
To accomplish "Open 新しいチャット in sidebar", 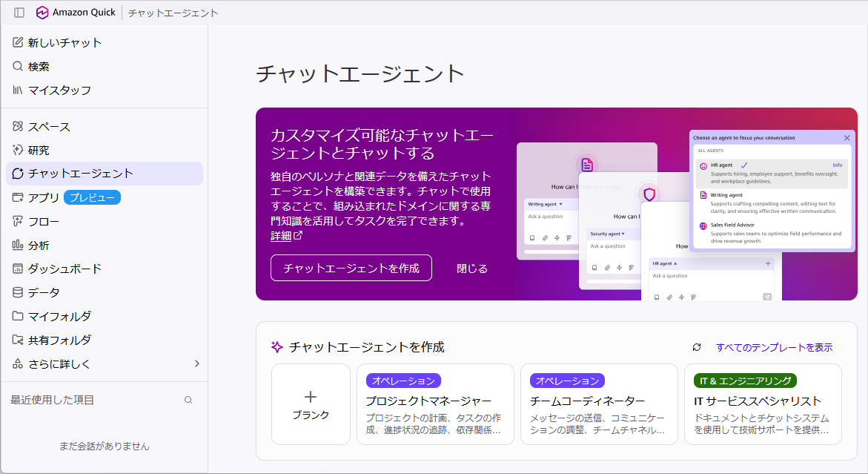I will (105, 42).
